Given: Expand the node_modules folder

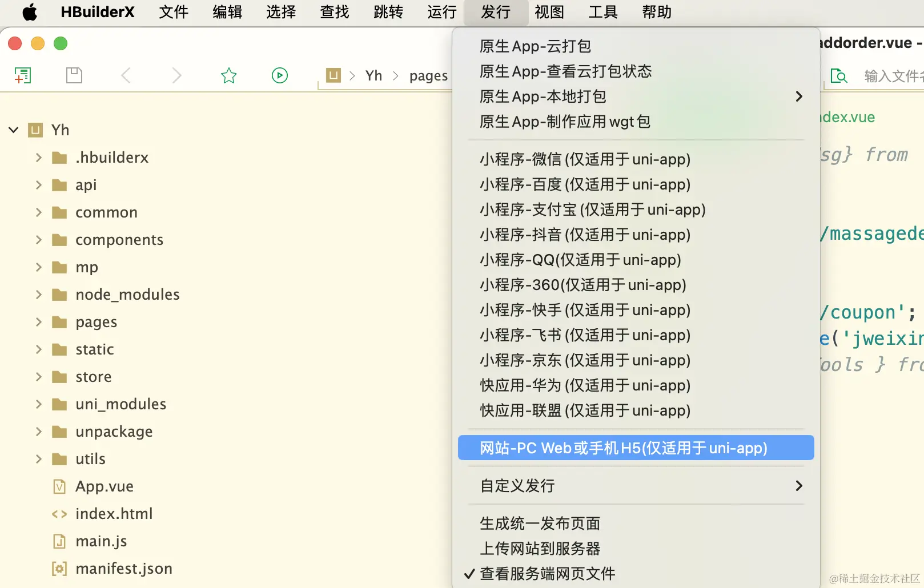Looking at the screenshot, I should 39,295.
